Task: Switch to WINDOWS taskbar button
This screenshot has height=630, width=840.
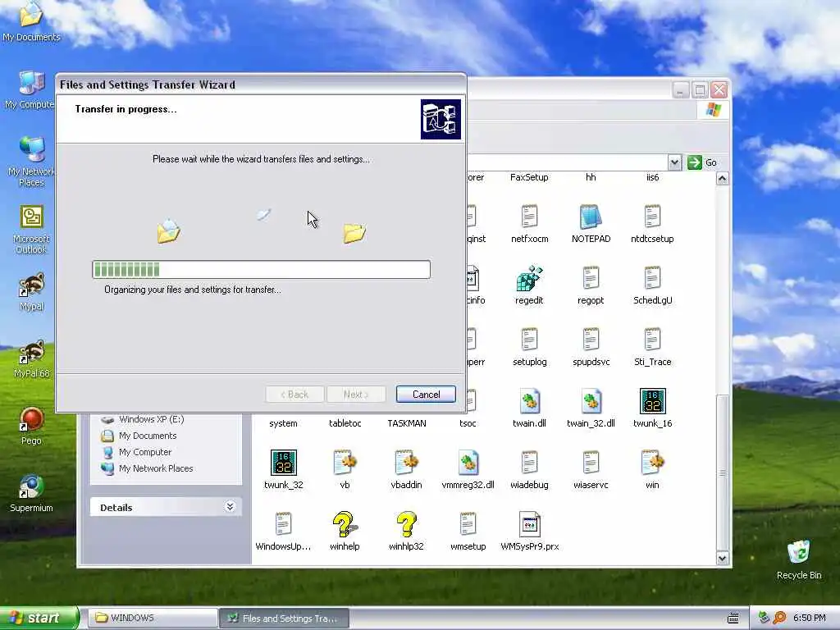Action: [x=153, y=619]
